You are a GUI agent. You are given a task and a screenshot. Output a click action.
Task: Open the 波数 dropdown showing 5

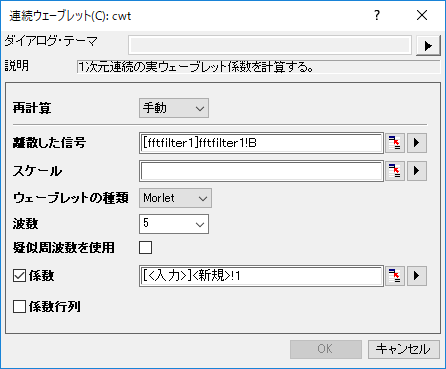click(x=174, y=224)
